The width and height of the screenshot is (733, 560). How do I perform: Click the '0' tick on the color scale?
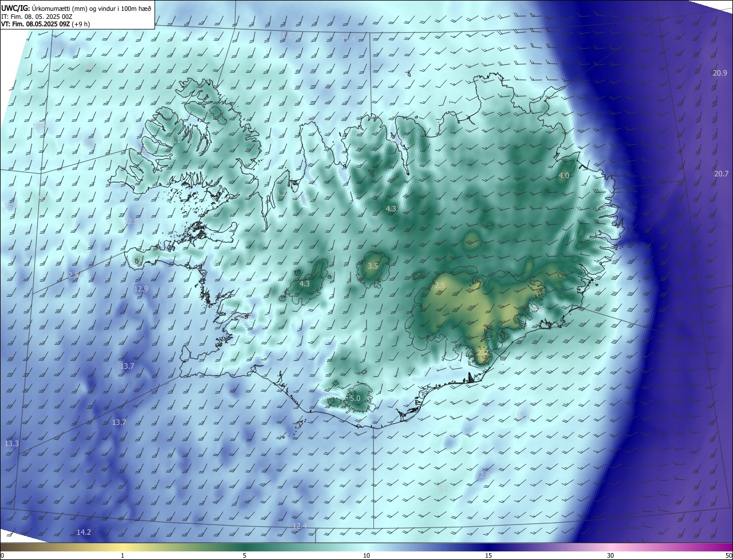click(x=2, y=555)
